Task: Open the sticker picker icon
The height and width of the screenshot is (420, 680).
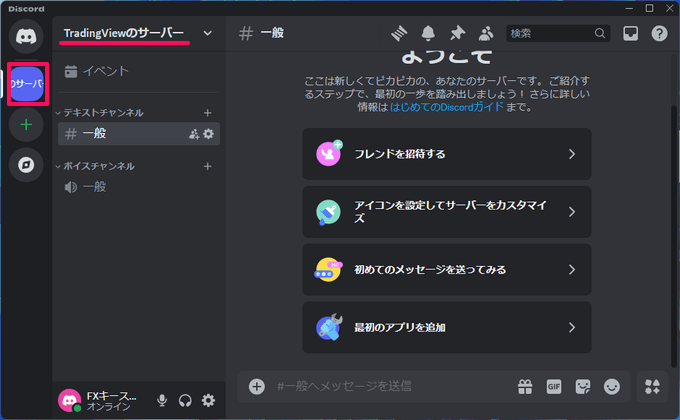Action: tap(583, 387)
